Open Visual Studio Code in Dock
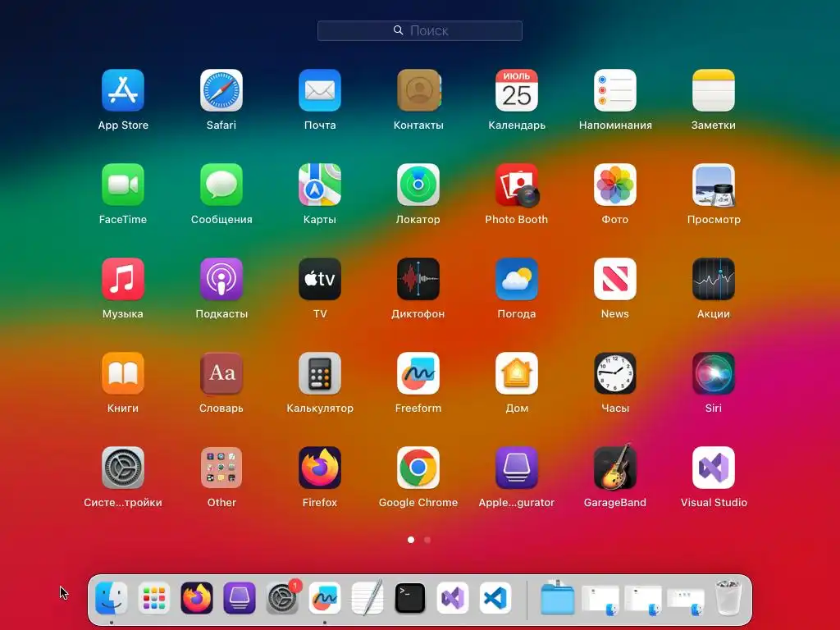 [x=495, y=598]
